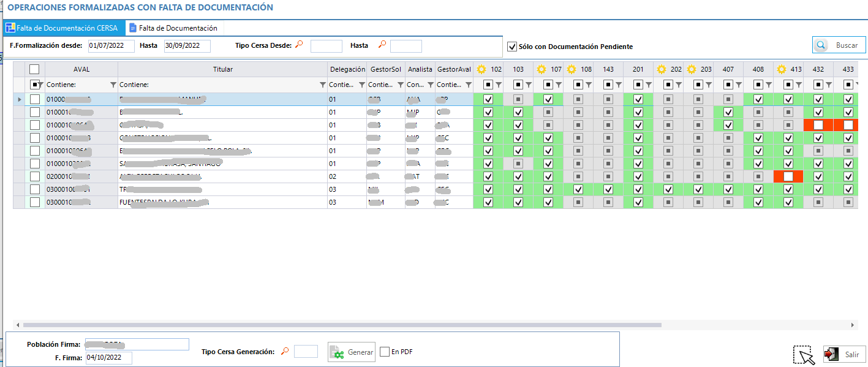Open the Titular column filter funnel

322,85
